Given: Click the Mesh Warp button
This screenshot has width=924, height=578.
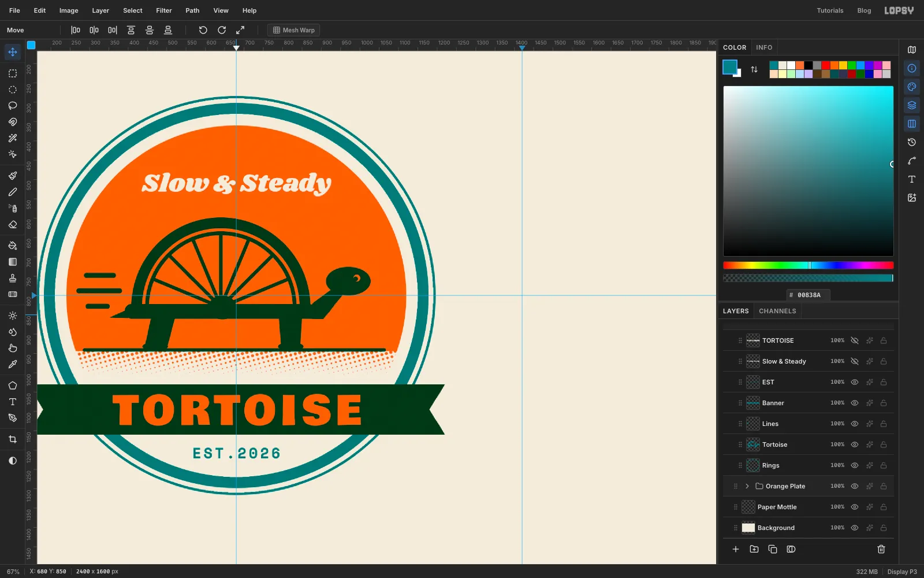Looking at the screenshot, I should tap(293, 30).
